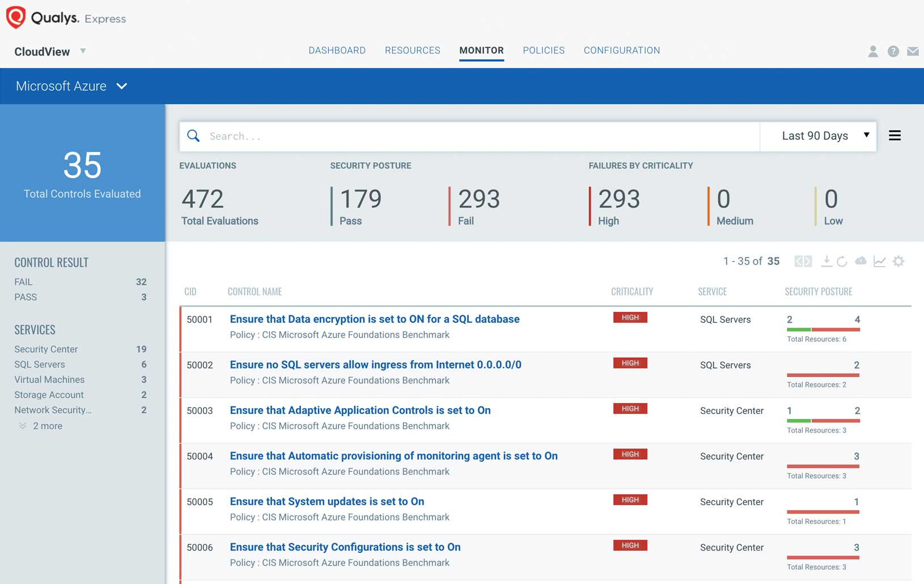Open the hamburger filter menu beside Last 90 Days
Image resolution: width=924 pixels, height=584 pixels.
pyautogui.click(x=895, y=136)
